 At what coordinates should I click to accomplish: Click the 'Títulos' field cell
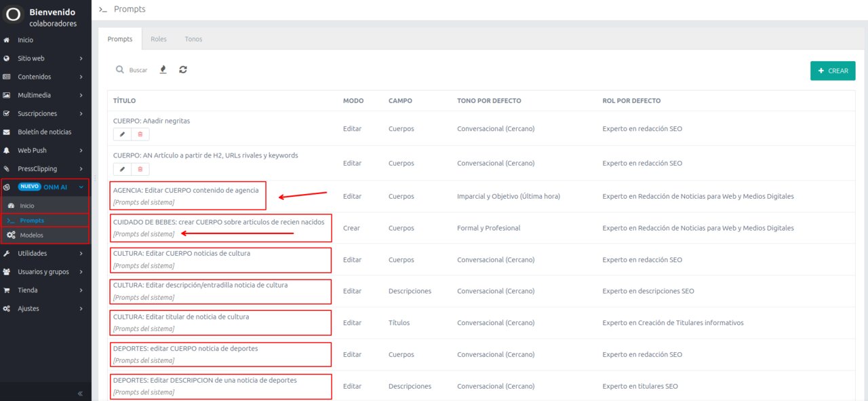pyautogui.click(x=399, y=323)
